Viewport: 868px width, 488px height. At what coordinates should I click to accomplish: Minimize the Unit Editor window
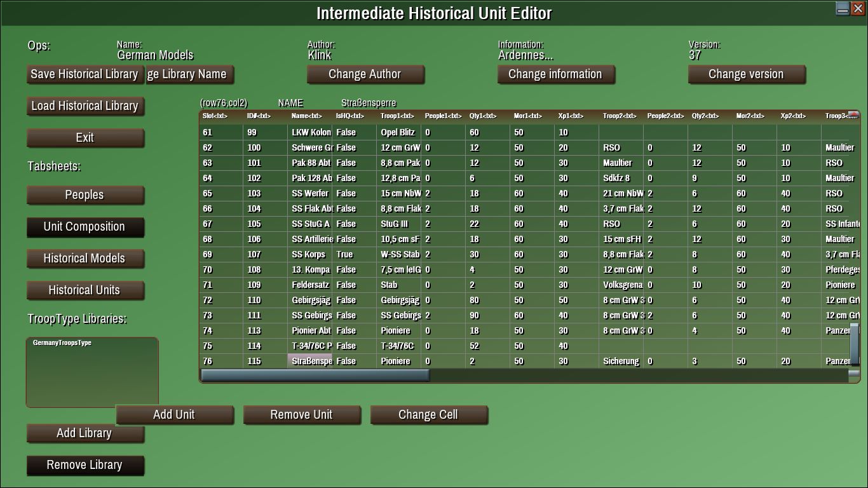pos(843,8)
